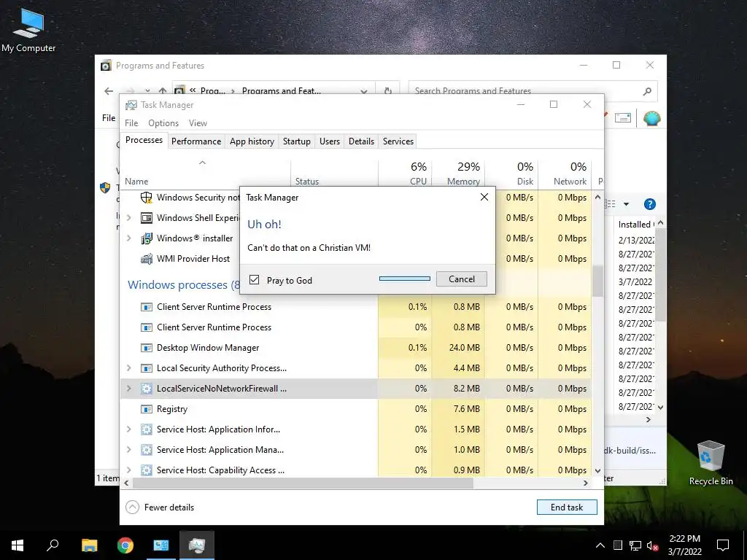
Task: Select the Desktop Window Manager icon
Action: click(147, 348)
